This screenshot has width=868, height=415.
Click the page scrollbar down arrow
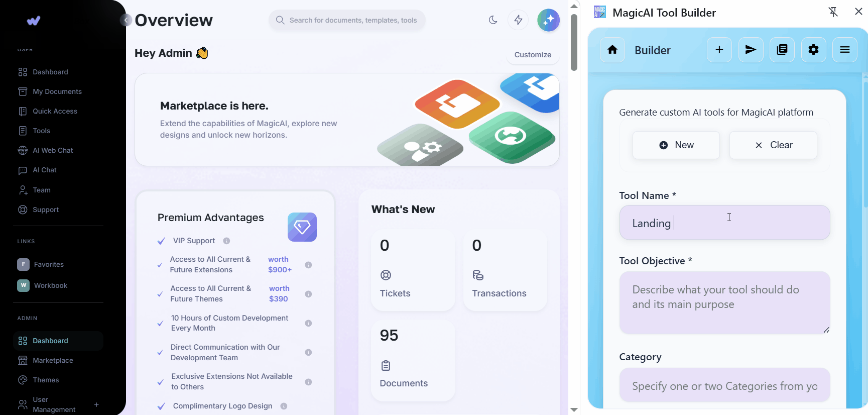[574, 410]
